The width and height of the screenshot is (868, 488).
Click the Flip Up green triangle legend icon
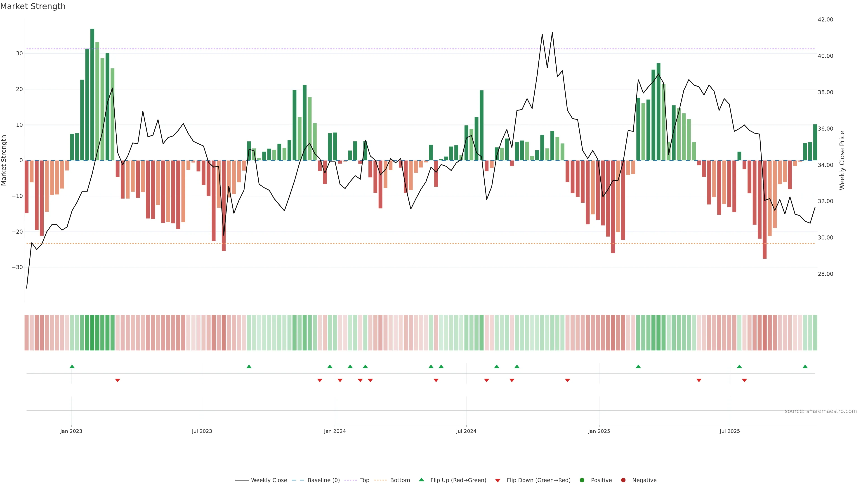click(x=421, y=480)
